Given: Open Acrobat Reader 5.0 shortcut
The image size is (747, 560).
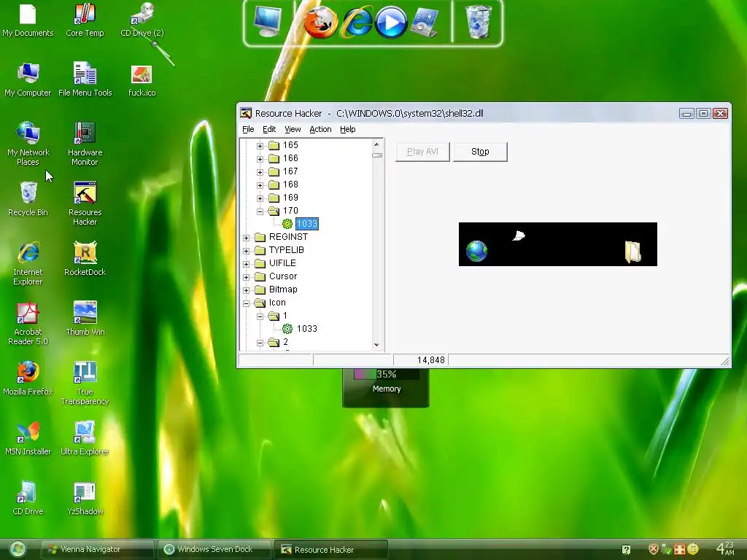Looking at the screenshot, I should [28, 324].
